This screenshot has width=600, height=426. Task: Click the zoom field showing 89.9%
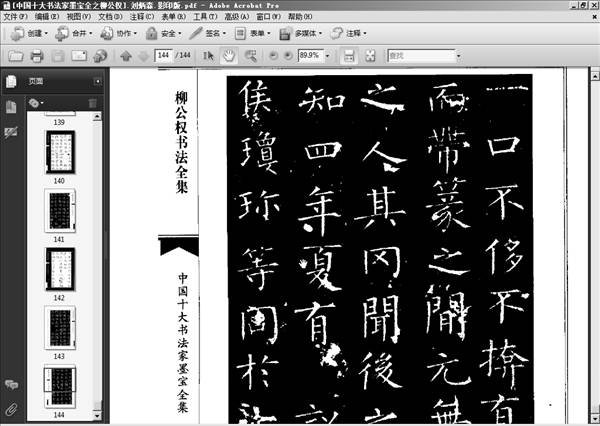[x=311, y=55]
